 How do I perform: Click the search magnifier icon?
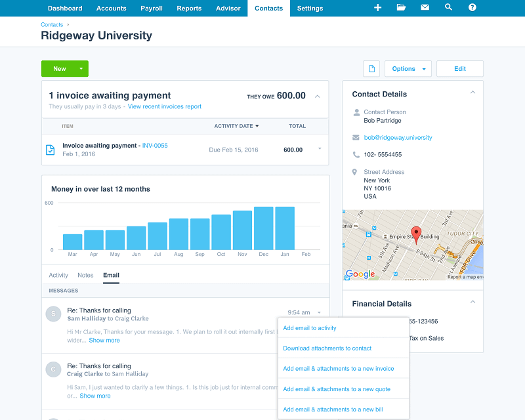(x=448, y=8)
